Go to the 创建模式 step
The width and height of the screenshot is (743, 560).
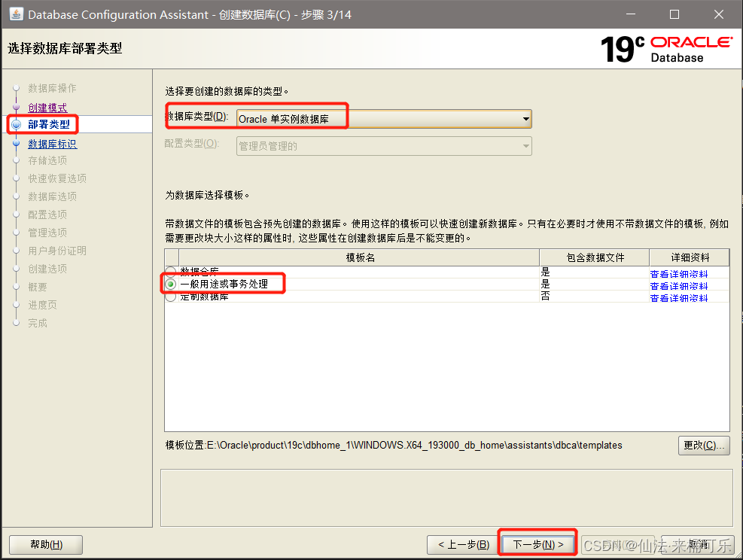(x=47, y=108)
